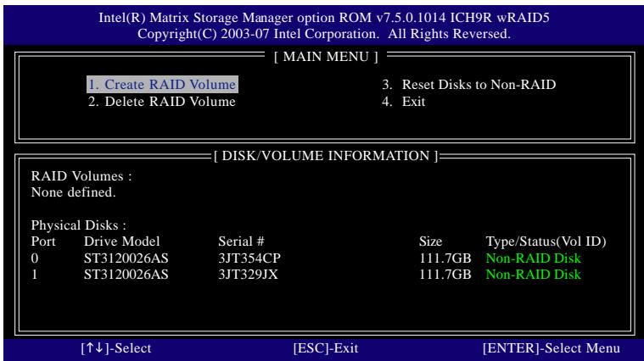This screenshot has width=644, height=361.
Task: Click port number 1
Action: [x=35, y=274]
